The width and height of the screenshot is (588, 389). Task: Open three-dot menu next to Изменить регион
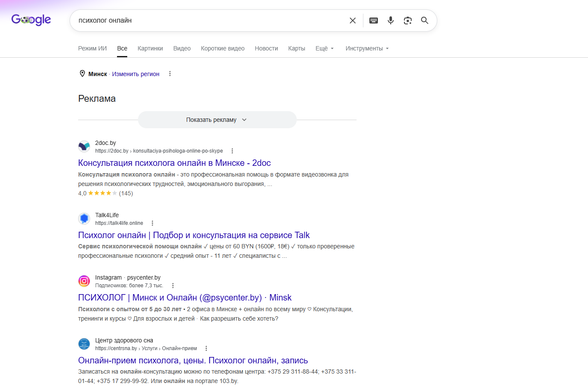point(170,74)
